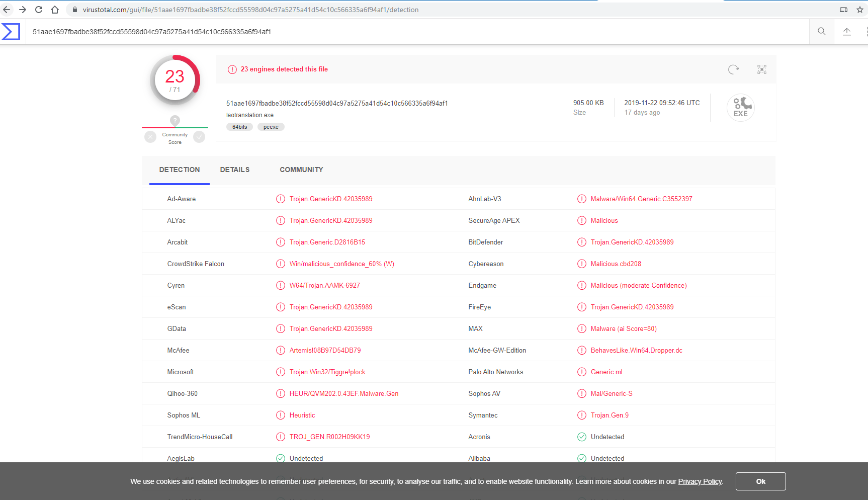Viewport: 868px width, 500px height.
Task: Click the peexe tag
Action: pyautogui.click(x=271, y=127)
